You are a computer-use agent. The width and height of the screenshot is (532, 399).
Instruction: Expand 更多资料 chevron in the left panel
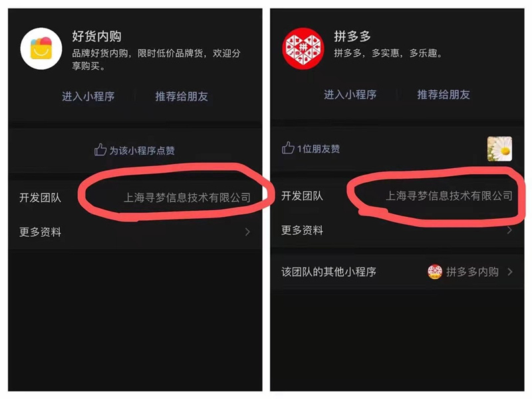pyautogui.click(x=247, y=232)
